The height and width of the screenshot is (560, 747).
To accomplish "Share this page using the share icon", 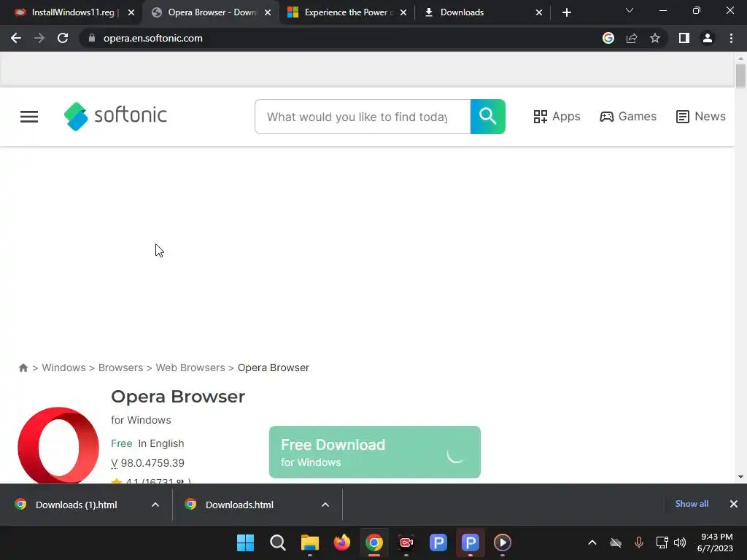I will 632,38.
